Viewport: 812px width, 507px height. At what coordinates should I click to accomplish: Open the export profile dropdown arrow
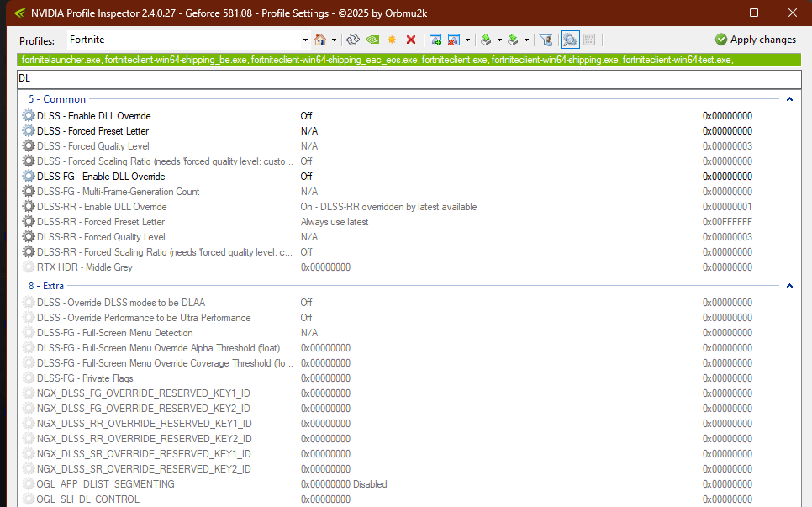pos(499,40)
